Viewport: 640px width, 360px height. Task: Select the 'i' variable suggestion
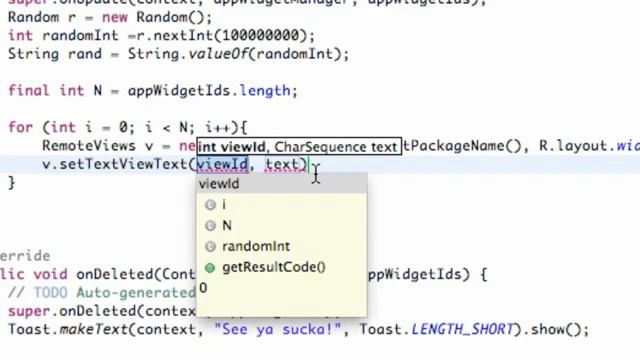pos(281,204)
